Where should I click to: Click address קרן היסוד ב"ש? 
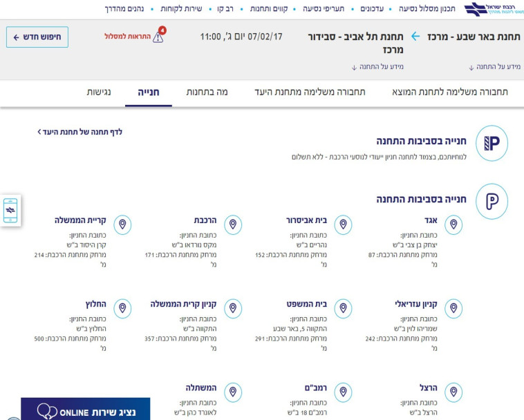click(86, 245)
